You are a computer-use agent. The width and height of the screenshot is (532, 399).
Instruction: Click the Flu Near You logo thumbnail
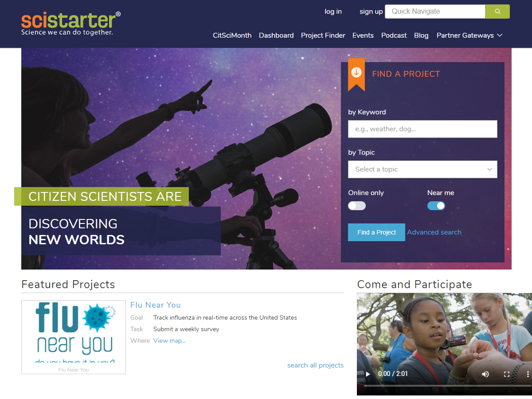coord(74,337)
